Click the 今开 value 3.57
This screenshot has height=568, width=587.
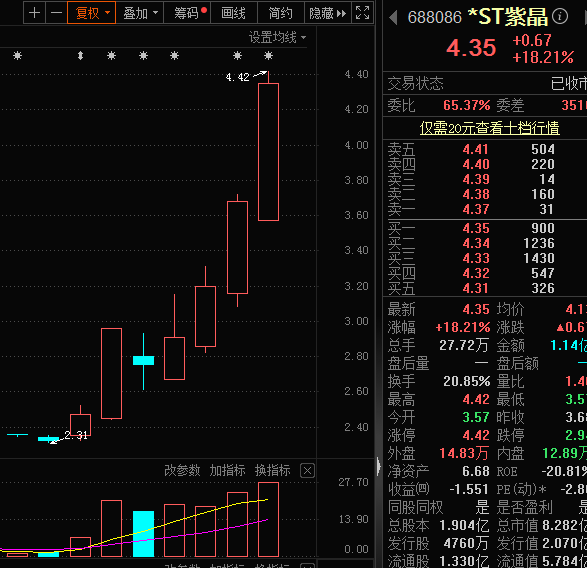tap(476, 417)
